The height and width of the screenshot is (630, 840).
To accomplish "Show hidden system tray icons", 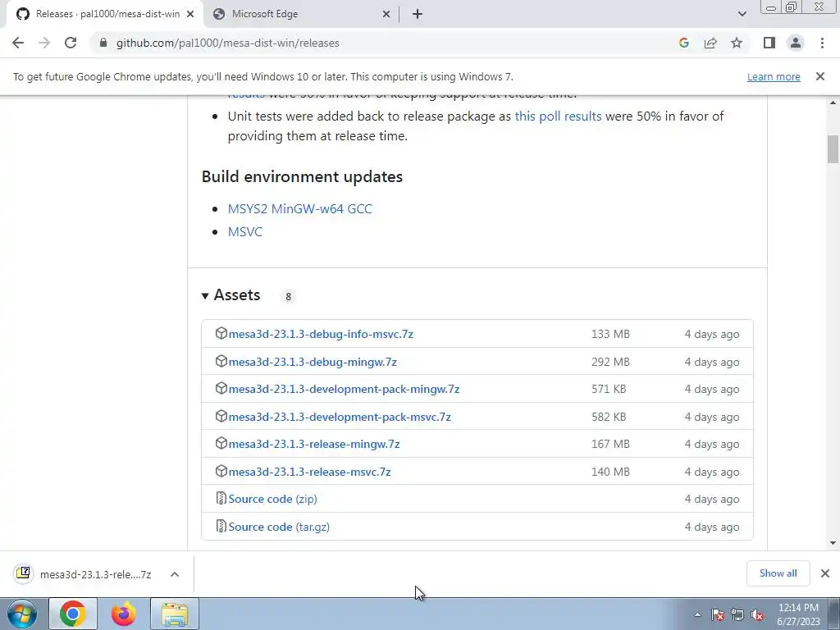I will click(697, 615).
